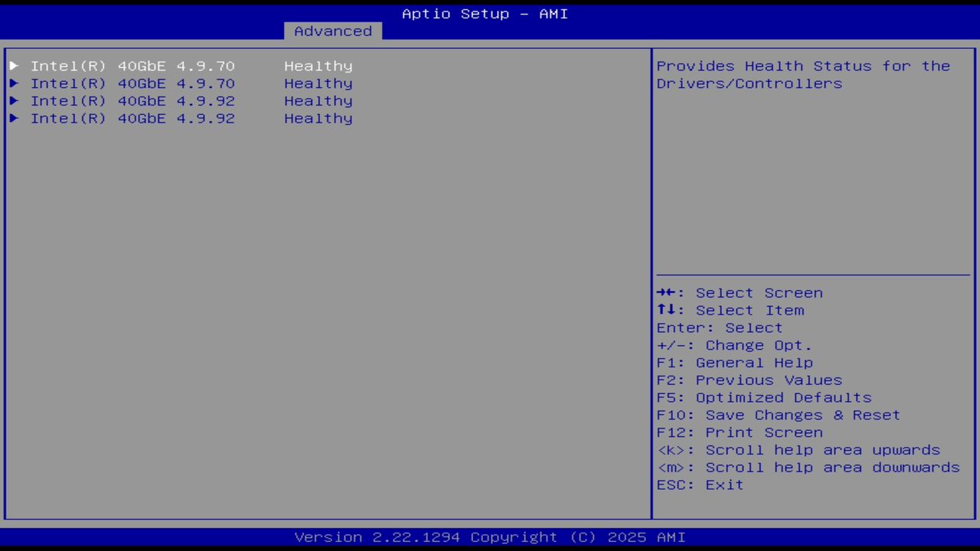Expand the last Intel(R) 40GbE 4.9.92 entry

pyautogui.click(x=132, y=118)
